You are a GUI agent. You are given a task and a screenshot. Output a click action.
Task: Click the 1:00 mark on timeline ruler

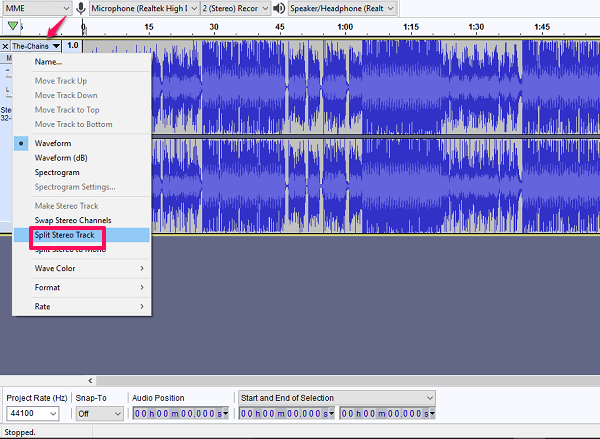345,27
